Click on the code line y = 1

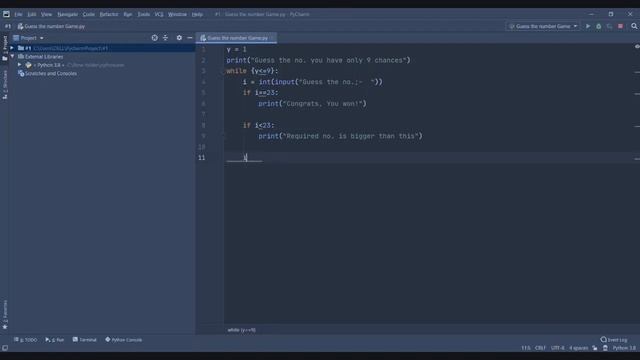click(x=236, y=49)
